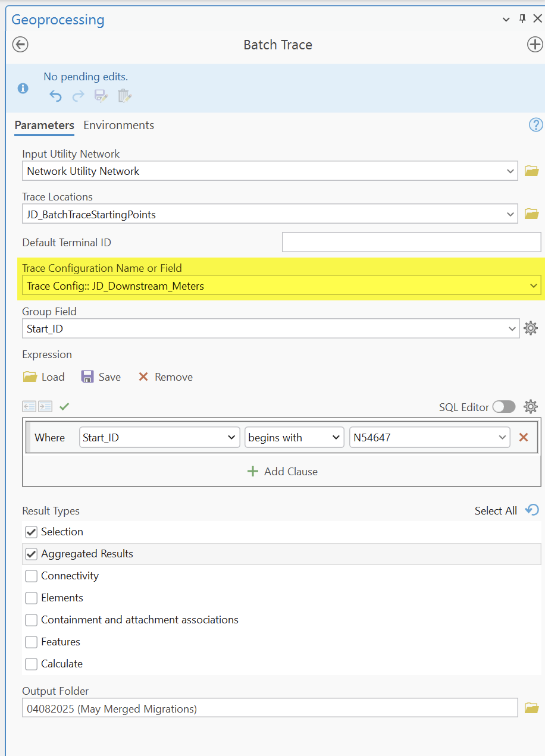Redo pending edits

coord(78,95)
